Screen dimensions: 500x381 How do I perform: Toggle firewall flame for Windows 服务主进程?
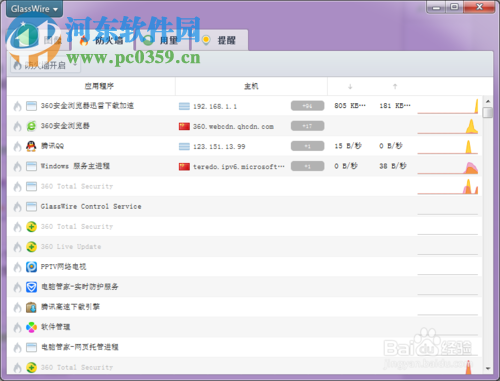[x=17, y=166]
